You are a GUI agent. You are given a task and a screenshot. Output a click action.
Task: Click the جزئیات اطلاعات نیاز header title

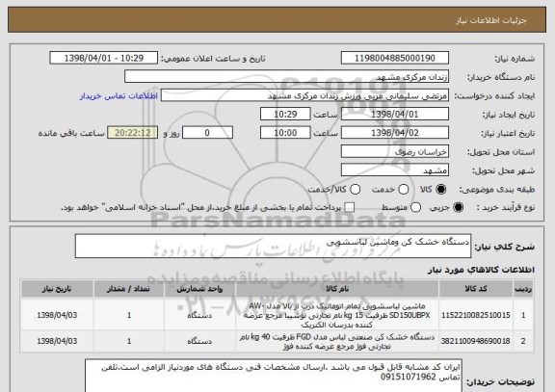[491, 20]
